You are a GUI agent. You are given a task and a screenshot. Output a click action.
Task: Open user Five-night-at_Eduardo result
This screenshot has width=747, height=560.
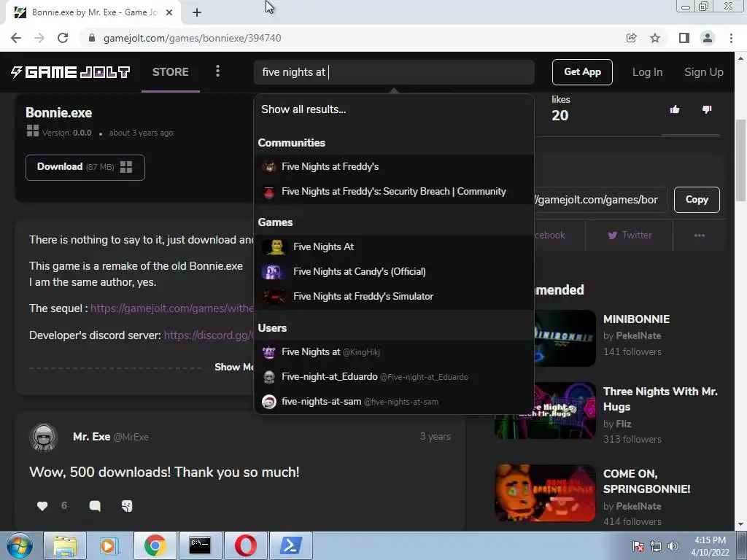click(x=393, y=377)
